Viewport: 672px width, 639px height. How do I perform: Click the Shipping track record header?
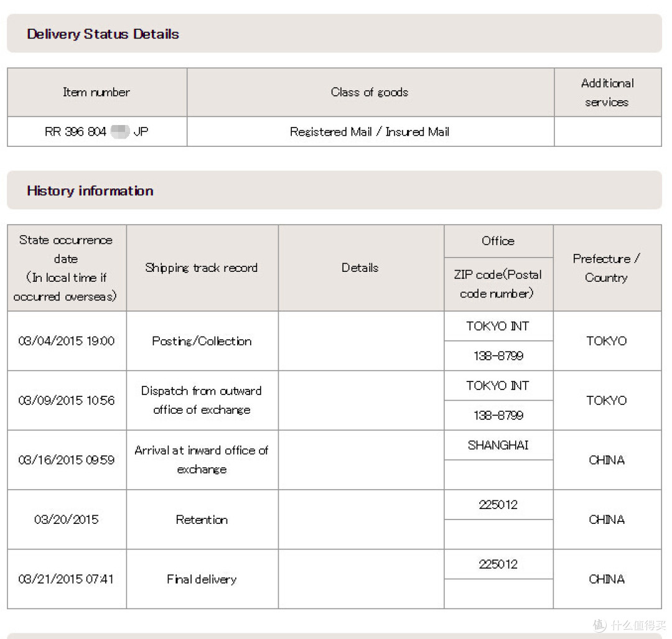pos(202,268)
